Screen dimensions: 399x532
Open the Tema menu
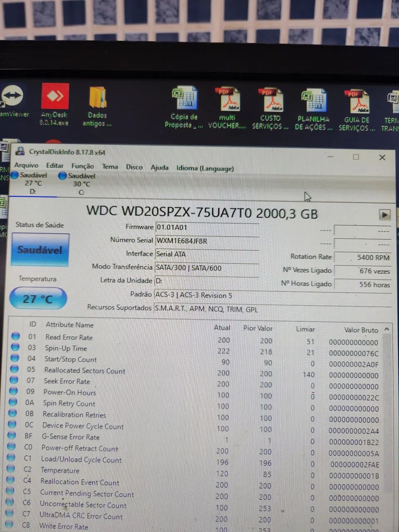click(110, 167)
